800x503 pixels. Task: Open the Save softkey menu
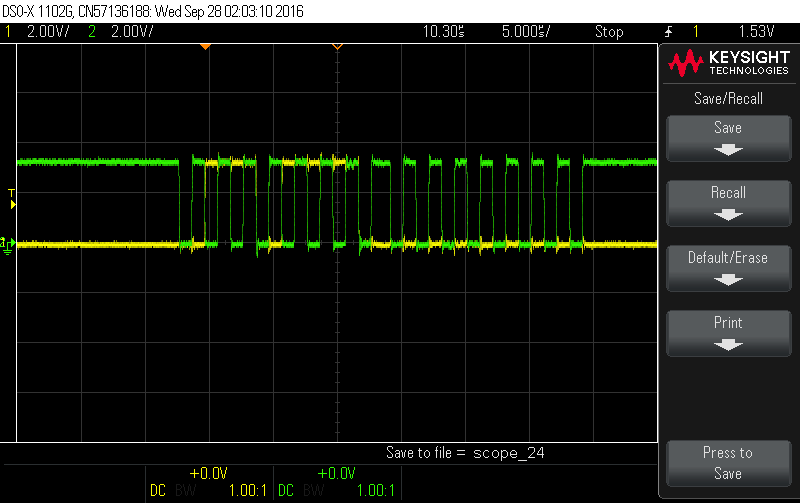pos(729,138)
